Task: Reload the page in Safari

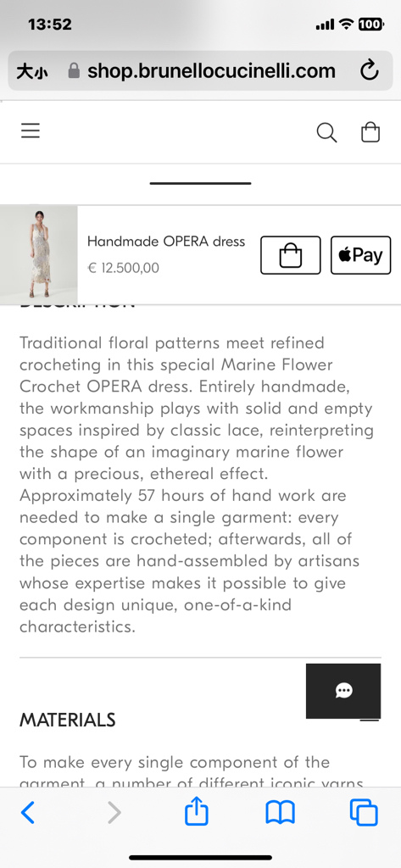Action: tap(369, 71)
